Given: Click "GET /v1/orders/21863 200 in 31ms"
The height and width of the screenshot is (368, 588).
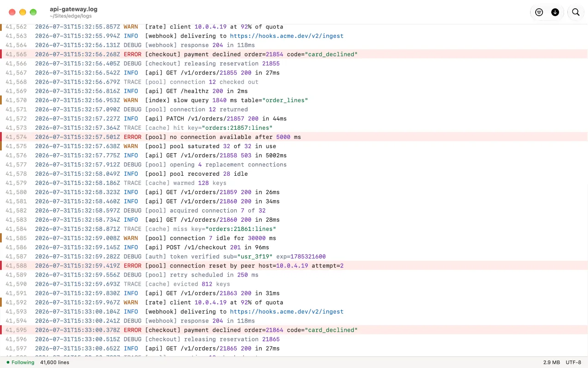Looking at the screenshot, I should [x=223, y=293].
